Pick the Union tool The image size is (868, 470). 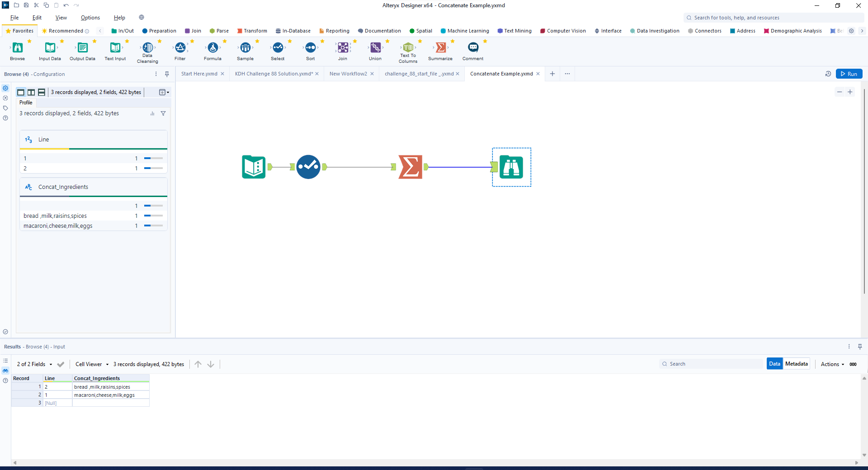tap(375, 50)
